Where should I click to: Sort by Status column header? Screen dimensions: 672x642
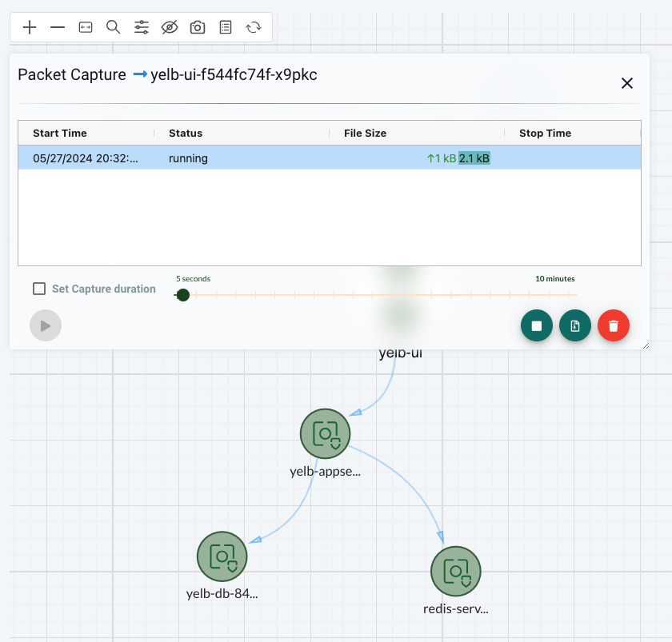tap(186, 134)
